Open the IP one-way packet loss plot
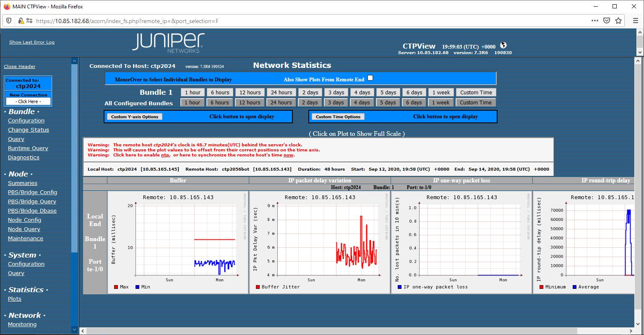The width and height of the screenshot is (644, 335). click(x=462, y=243)
